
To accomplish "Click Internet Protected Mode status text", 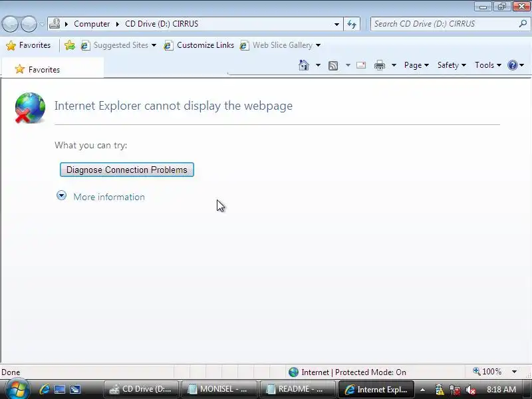I will [354, 372].
